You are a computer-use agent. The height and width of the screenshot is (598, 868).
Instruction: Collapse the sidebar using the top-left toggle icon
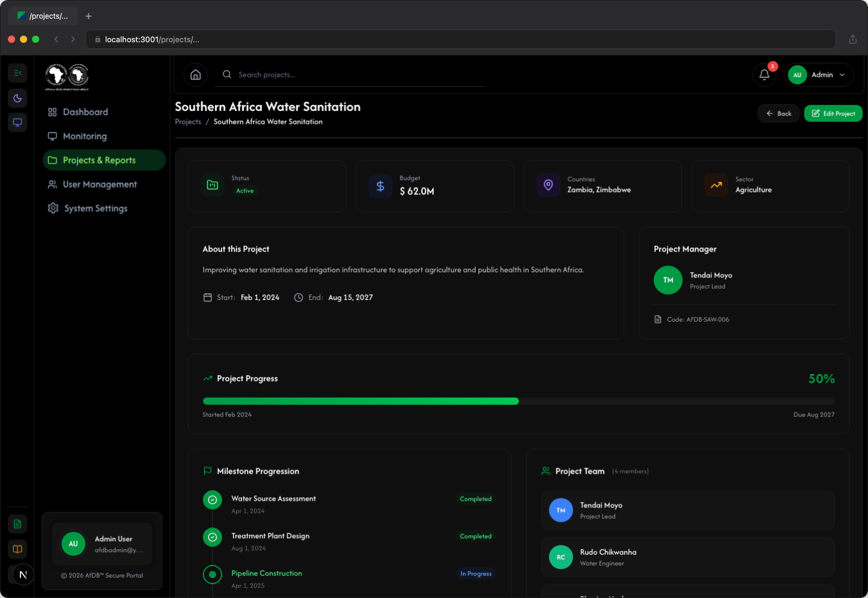pyautogui.click(x=18, y=73)
